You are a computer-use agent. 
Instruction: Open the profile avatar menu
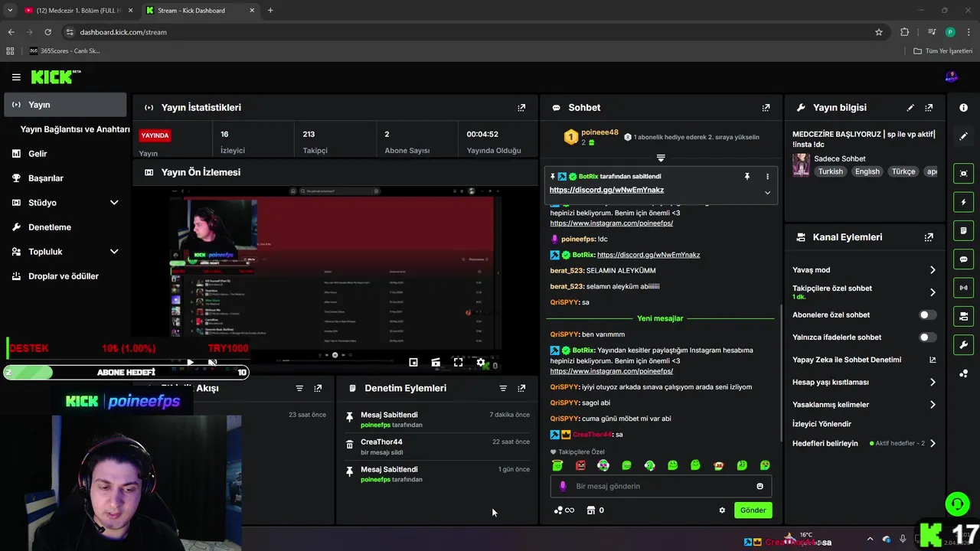[x=952, y=77]
